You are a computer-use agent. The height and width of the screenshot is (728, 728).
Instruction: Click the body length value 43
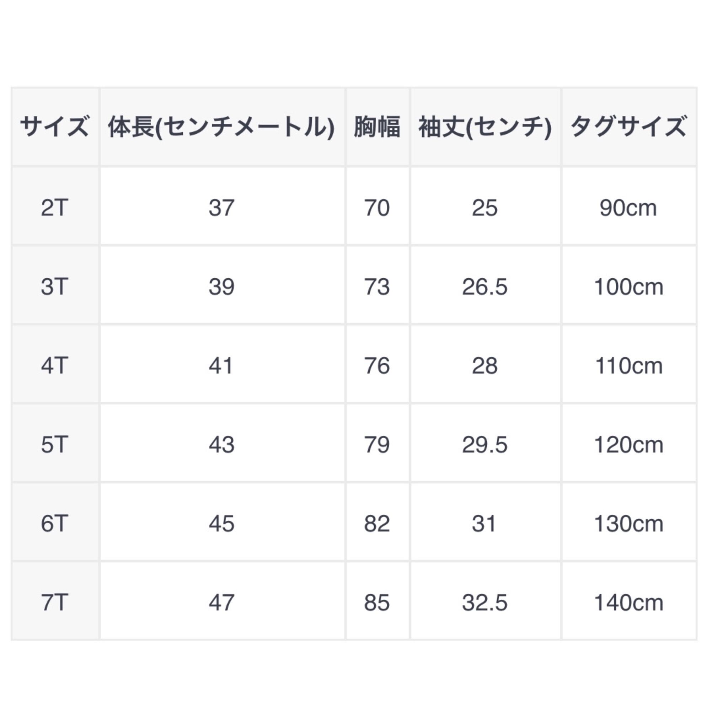point(221,445)
